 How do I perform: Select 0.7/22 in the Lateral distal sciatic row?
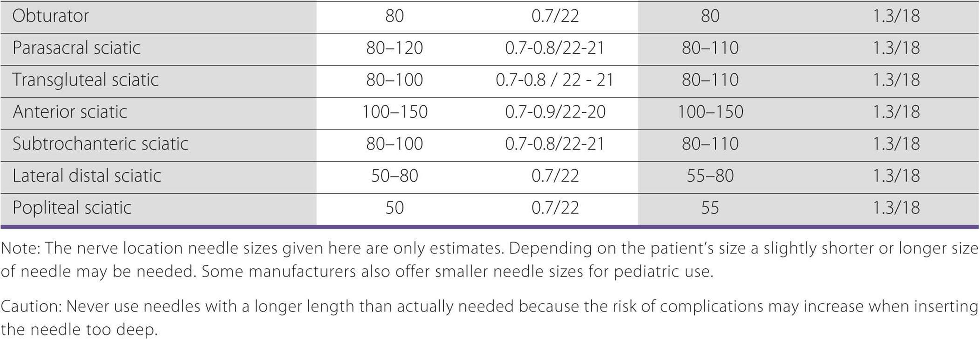tap(555, 176)
